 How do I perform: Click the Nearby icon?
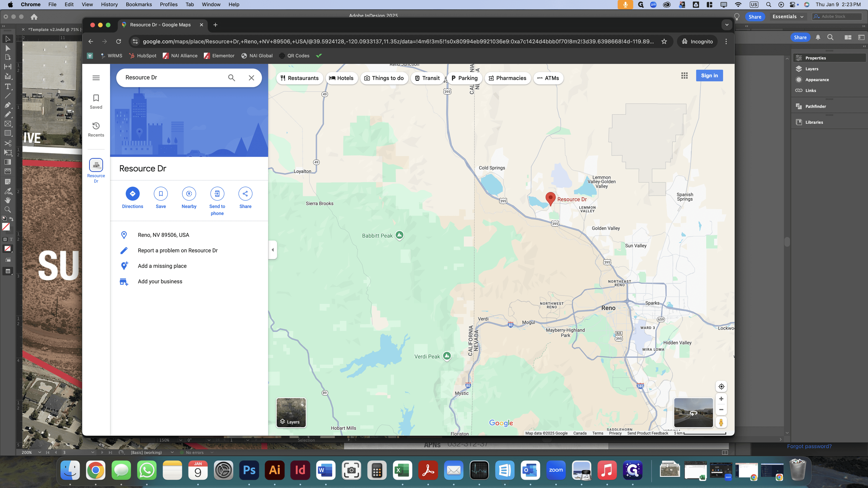point(189,194)
